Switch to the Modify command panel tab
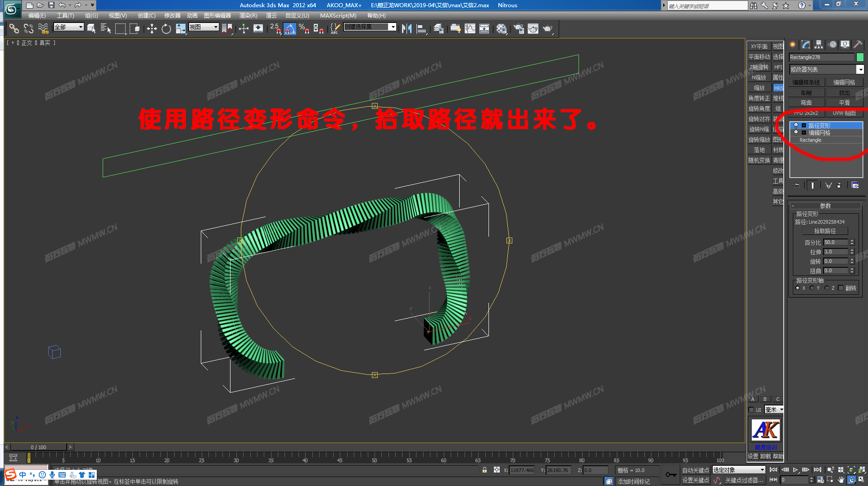Image resolution: width=868 pixels, height=486 pixels. pyautogui.click(x=806, y=44)
